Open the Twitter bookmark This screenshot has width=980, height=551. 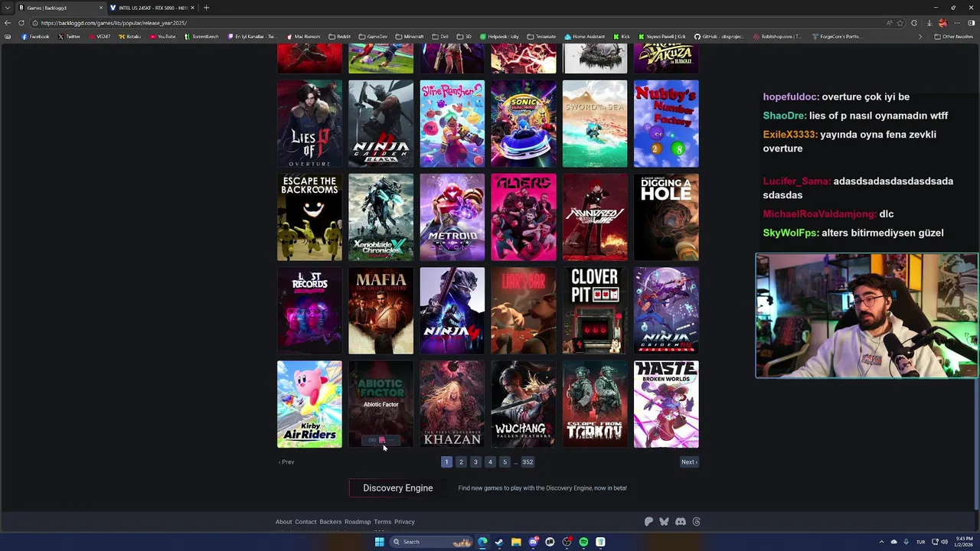(70, 37)
